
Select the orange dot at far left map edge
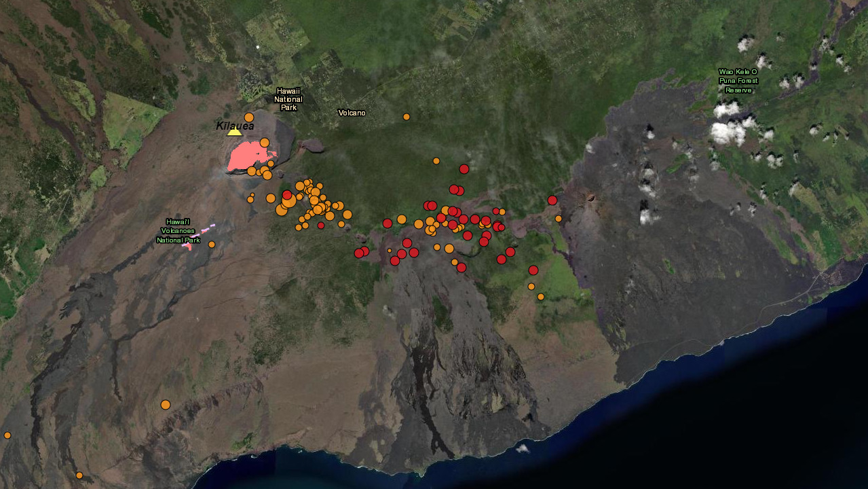click(7, 435)
